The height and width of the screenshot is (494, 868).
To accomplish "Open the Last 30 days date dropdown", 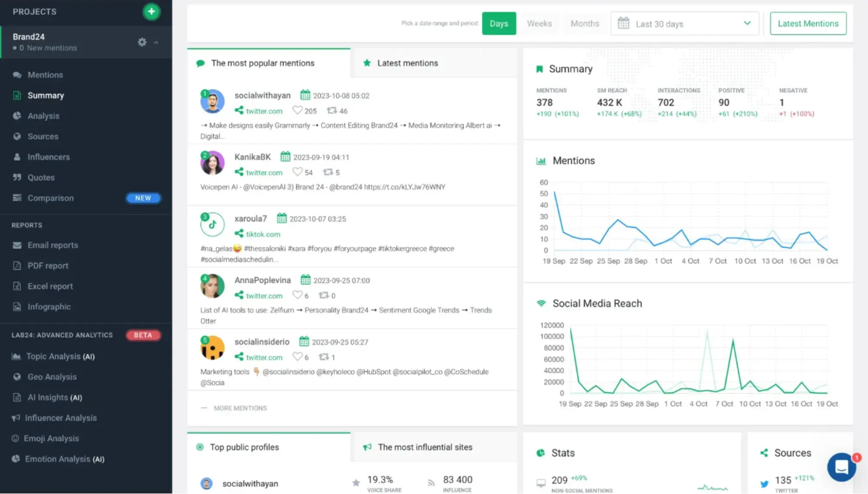I will (684, 23).
